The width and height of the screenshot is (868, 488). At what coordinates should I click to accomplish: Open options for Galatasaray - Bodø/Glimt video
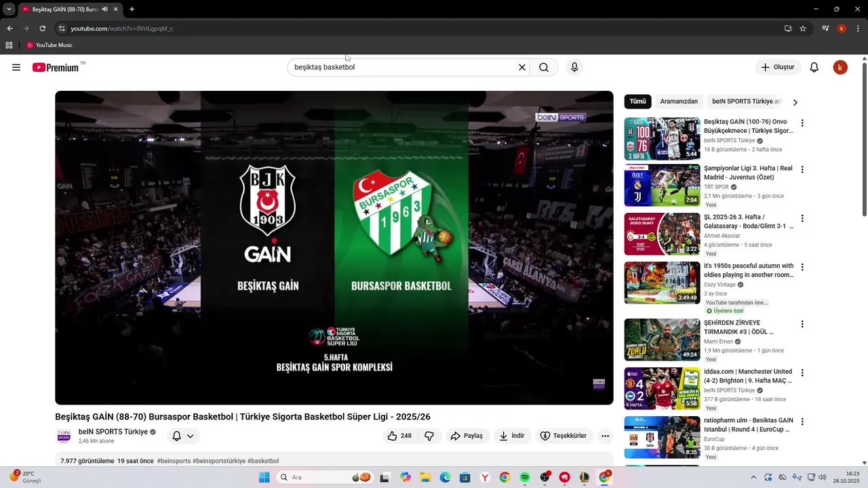tap(802, 218)
